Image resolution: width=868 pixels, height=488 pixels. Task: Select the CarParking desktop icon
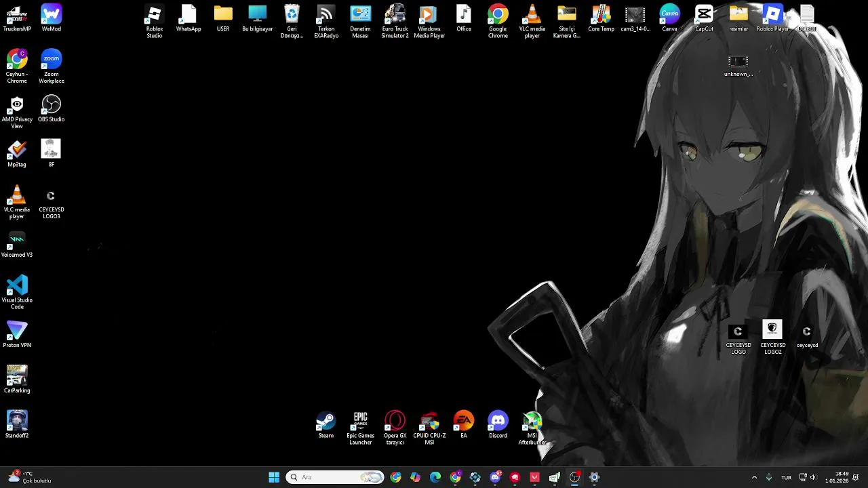[17, 380]
